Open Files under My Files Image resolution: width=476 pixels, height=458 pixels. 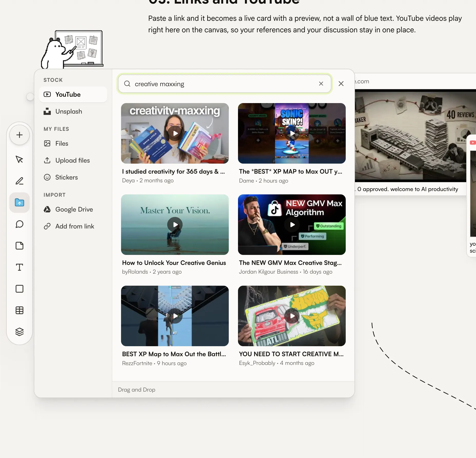click(73, 143)
